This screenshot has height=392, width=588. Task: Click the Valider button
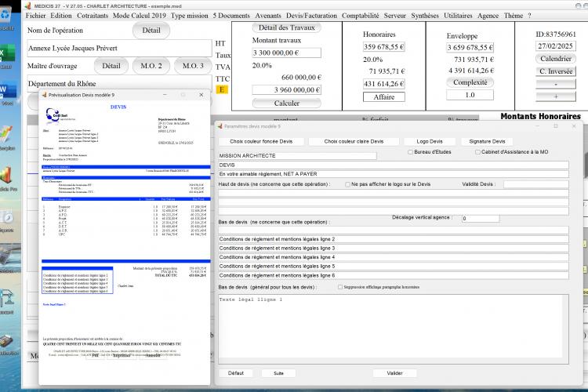click(394, 373)
